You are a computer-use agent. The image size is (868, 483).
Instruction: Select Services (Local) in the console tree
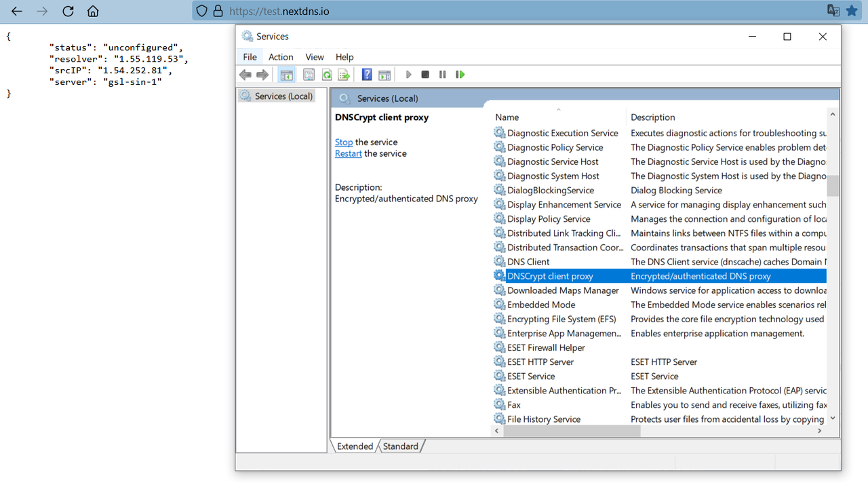(x=276, y=96)
